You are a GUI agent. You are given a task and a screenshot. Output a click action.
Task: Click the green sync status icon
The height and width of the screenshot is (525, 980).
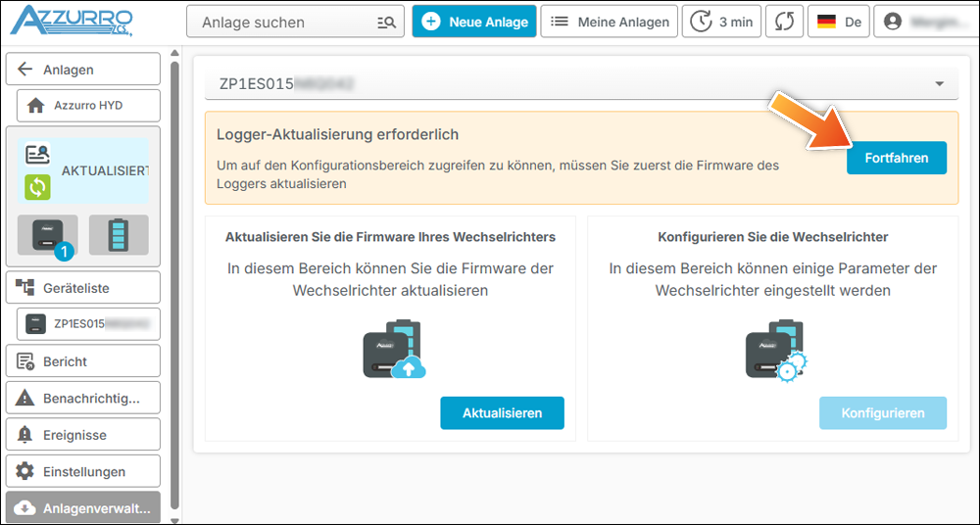(x=38, y=187)
